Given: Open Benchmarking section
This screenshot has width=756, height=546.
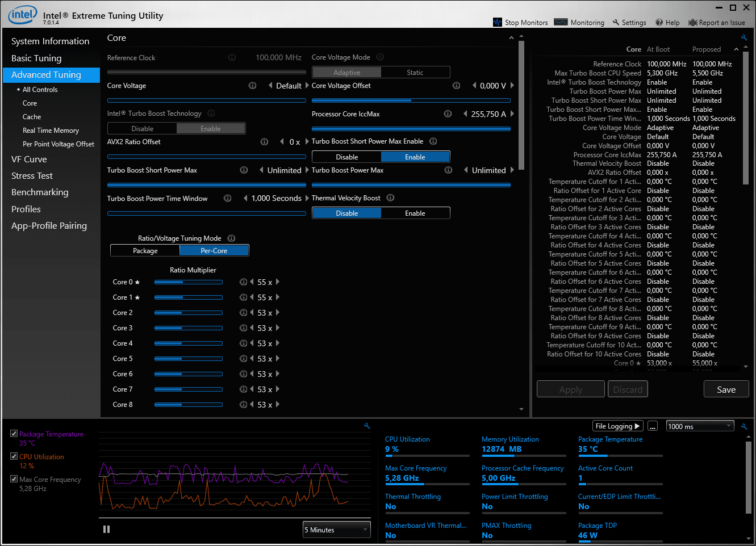Looking at the screenshot, I should (40, 192).
